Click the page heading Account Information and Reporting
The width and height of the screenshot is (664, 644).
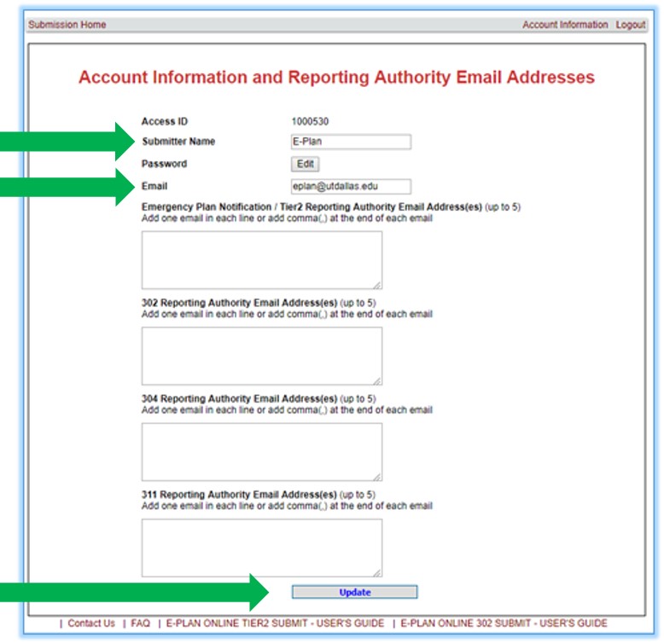[336, 78]
